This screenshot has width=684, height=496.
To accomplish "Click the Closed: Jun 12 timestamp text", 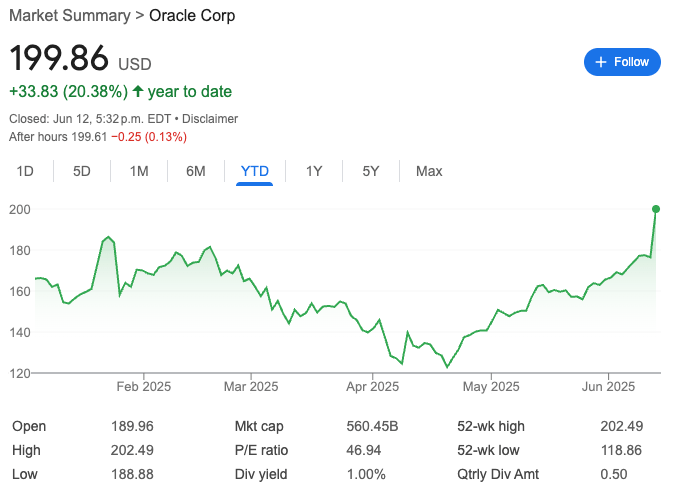I will click(90, 119).
